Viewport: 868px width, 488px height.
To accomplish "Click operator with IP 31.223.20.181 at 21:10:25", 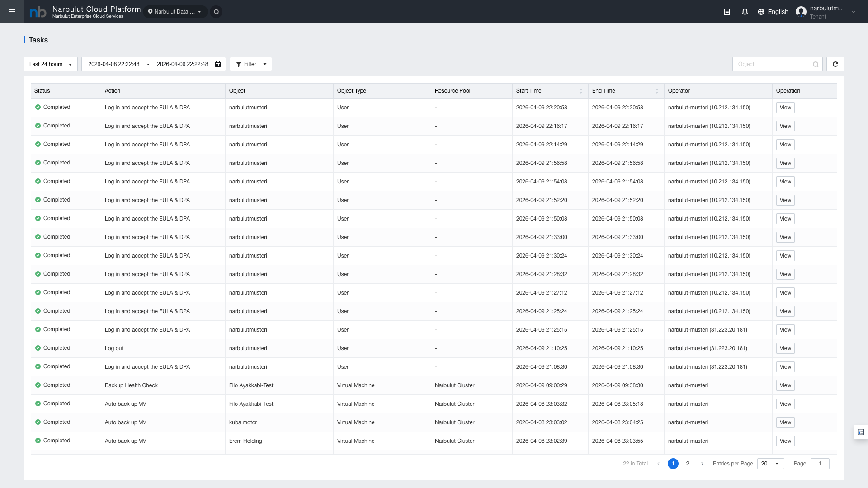I will click(708, 348).
